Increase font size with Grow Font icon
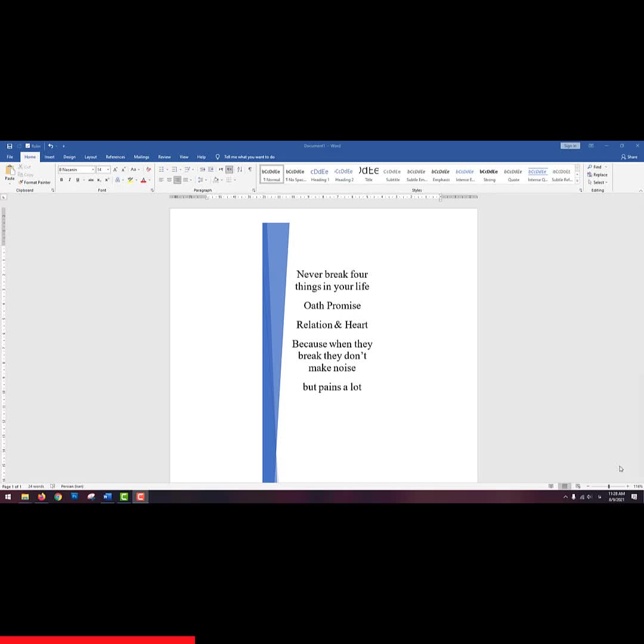The image size is (644, 644). click(x=115, y=169)
